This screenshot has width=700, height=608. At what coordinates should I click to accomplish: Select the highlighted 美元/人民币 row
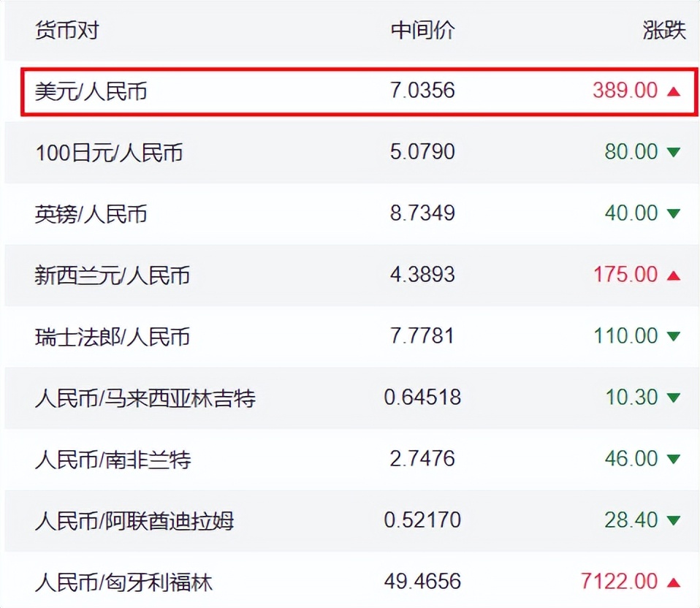[351, 91]
